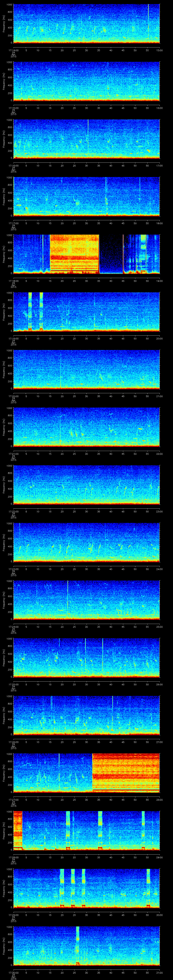Click the 31:00 end time label
Viewport: 173px width, 980px height.
159,972
